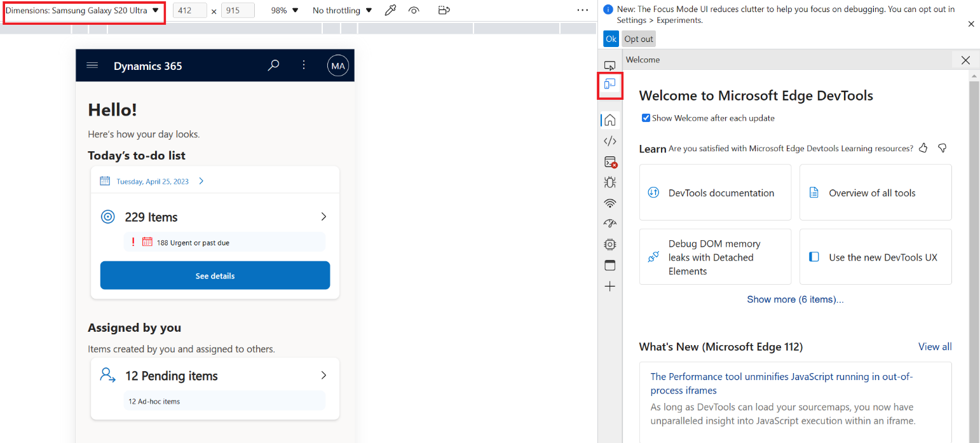Click the 229 Items text
This screenshot has height=443, width=980.
[x=151, y=217]
